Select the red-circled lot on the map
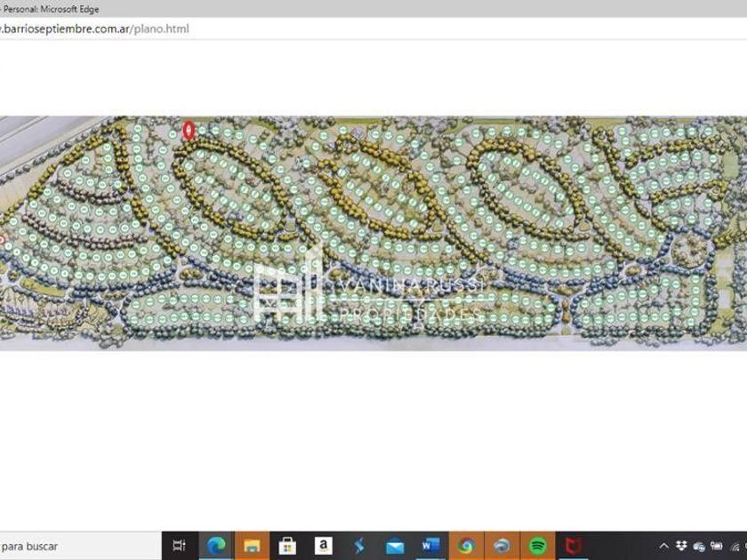This screenshot has width=747, height=560. pos(188,131)
